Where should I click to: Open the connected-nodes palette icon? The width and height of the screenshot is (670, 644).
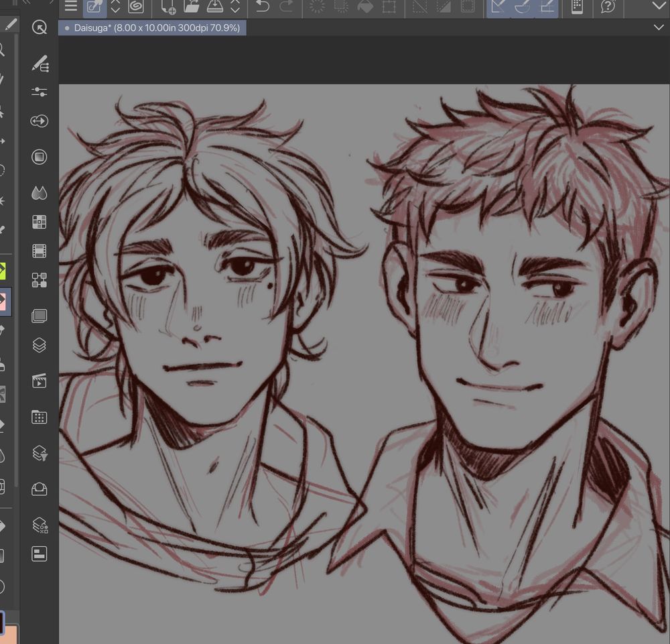pyautogui.click(x=40, y=280)
